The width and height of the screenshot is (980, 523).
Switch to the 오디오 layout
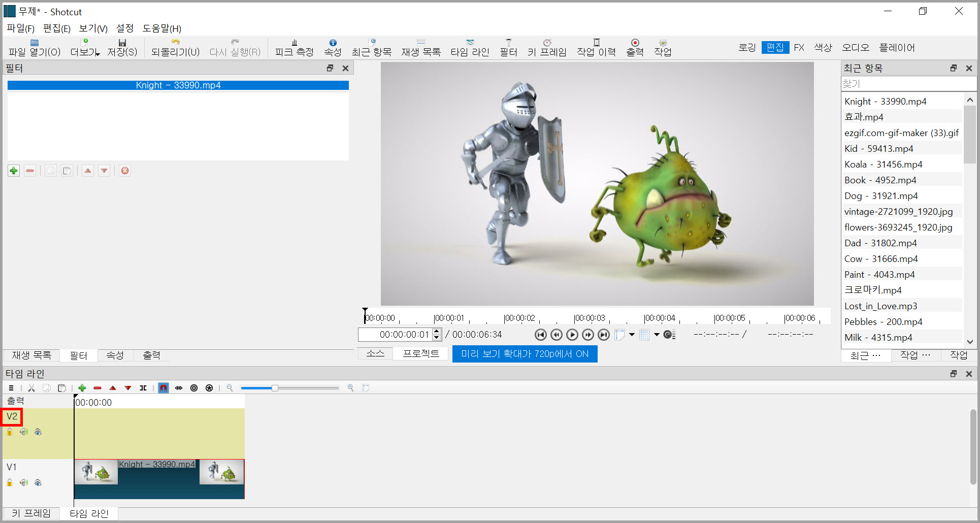click(x=856, y=48)
